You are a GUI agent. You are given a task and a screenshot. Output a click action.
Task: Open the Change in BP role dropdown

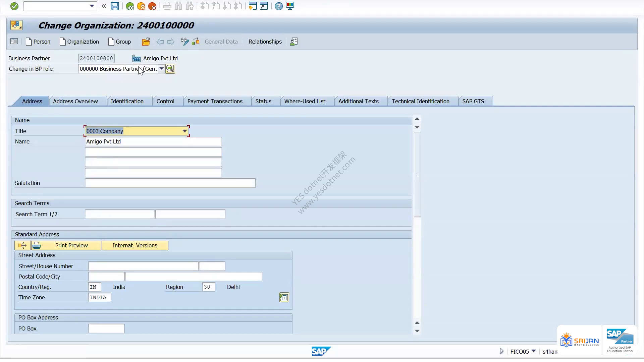161,69
